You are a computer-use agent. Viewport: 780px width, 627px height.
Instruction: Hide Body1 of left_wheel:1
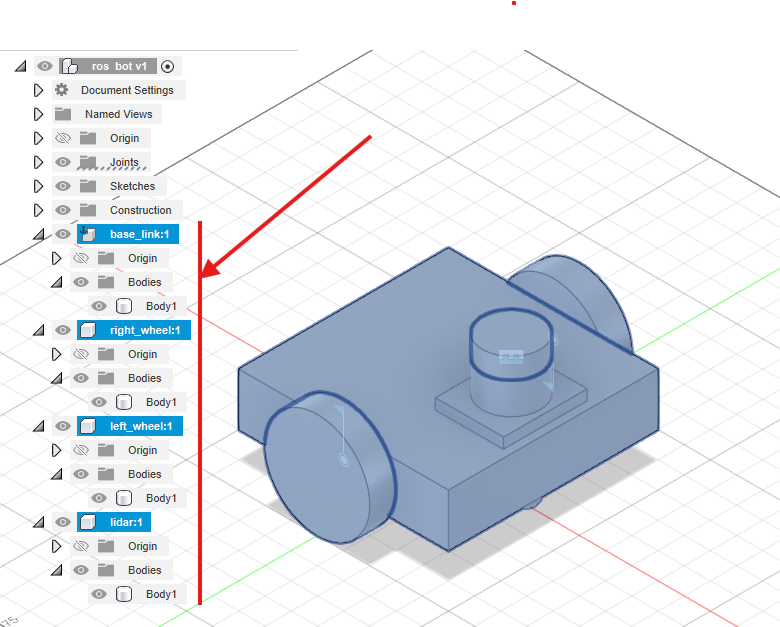tap(99, 498)
